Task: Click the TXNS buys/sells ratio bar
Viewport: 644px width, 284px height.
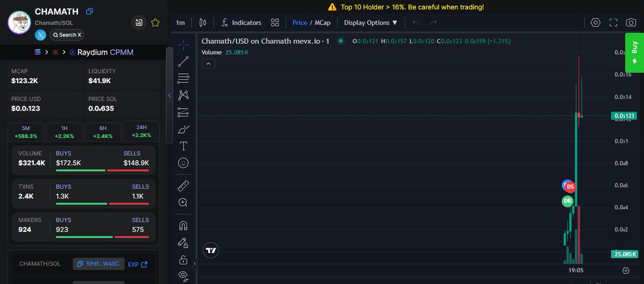Action: [103, 204]
